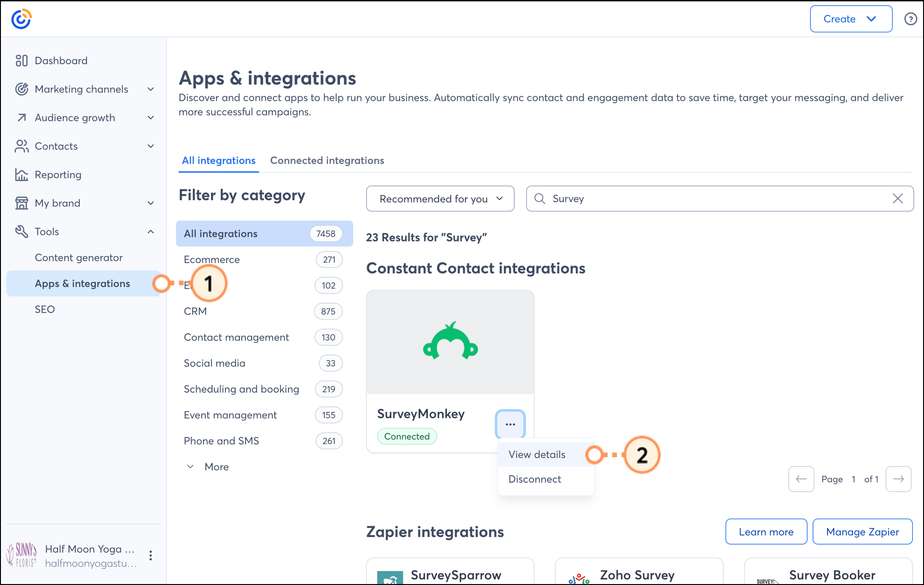Click the SurveySparrow app icon
Viewport: 924px width, 585px height.
390,578
